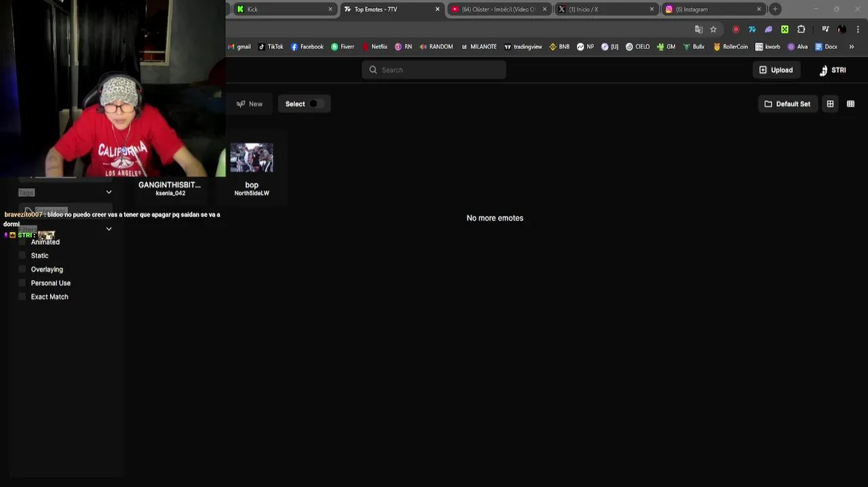Open the Bullx bookmark
868x487 pixels.
tap(693, 47)
